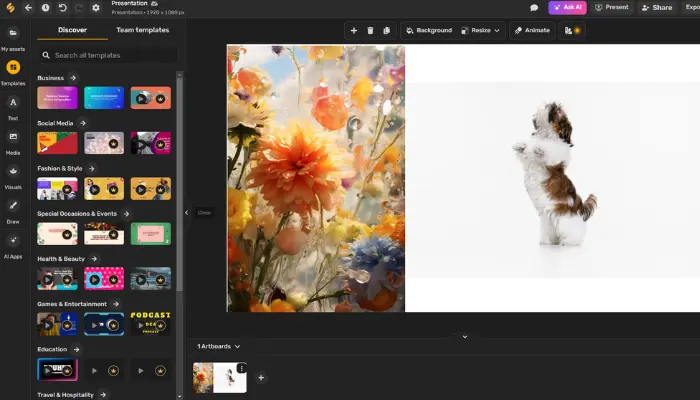The width and height of the screenshot is (700, 400).
Task: Select the artboard thumbnail in bottom tray
Action: [x=219, y=377]
